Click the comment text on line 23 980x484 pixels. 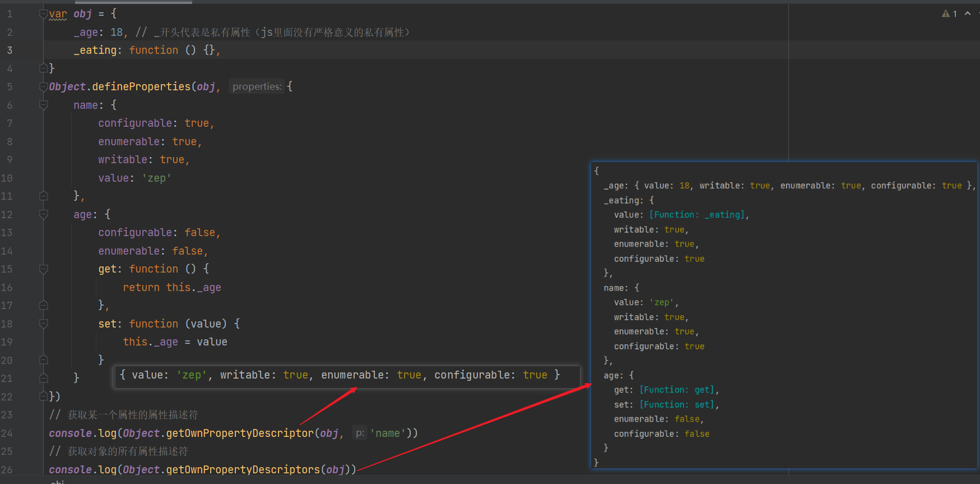point(123,415)
